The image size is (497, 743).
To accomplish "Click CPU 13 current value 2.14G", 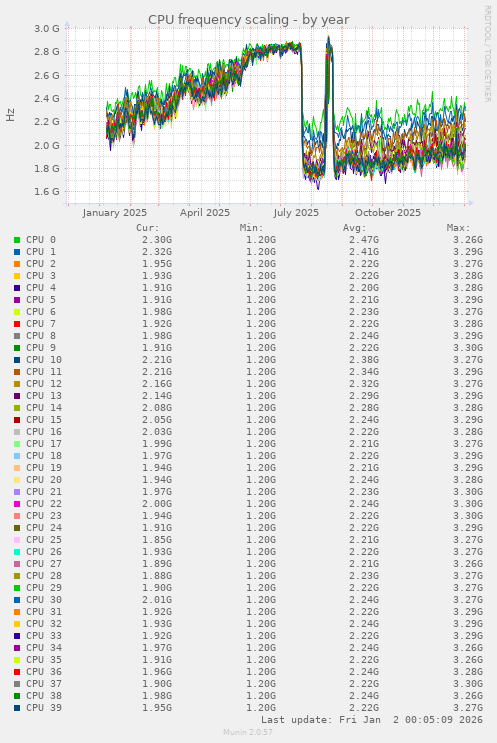I will click(157, 396).
